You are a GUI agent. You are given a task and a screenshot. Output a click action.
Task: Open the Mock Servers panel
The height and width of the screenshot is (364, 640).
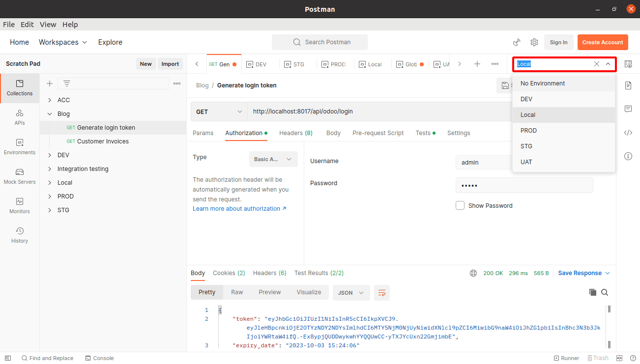click(20, 177)
